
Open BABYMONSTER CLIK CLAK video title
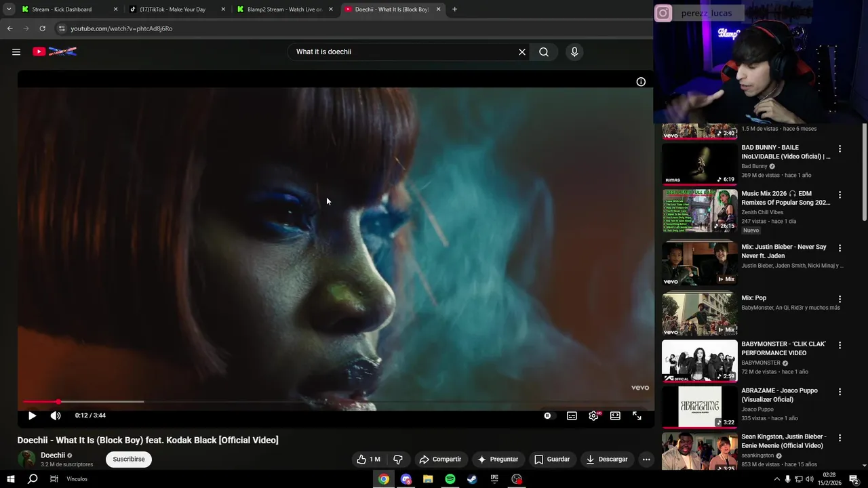[x=783, y=348]
